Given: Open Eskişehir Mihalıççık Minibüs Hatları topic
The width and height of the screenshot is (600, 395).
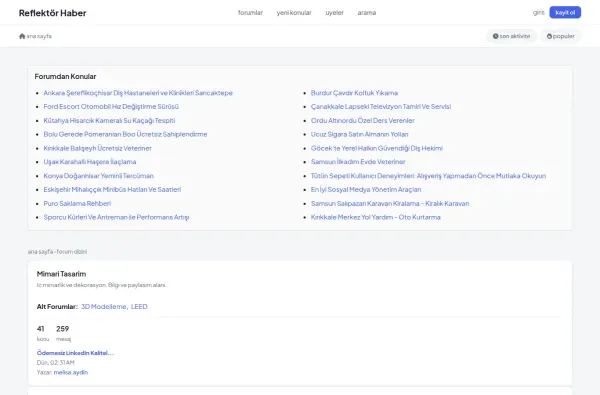Looking at the screenshot, I should point(112,189).
